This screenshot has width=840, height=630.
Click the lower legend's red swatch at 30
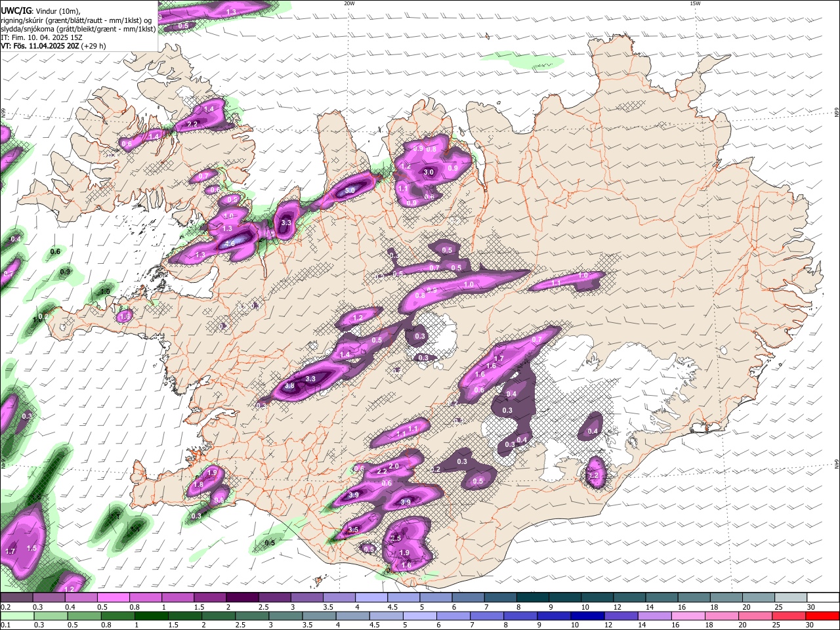(x=822, y=616)
